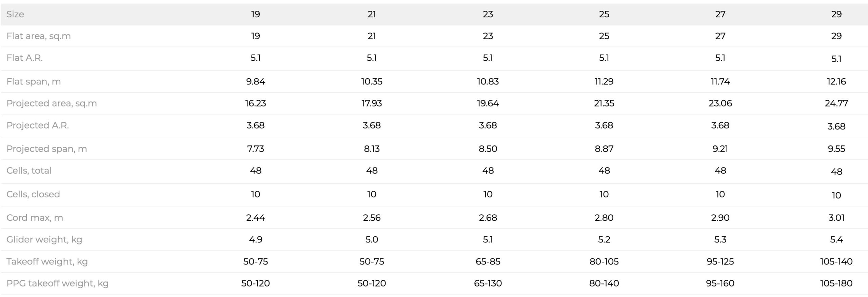The width and height of the screenshot is (868, 297).
Task: Click the PPG takeoff weight, kg label
Action: (x=58, y=283)
